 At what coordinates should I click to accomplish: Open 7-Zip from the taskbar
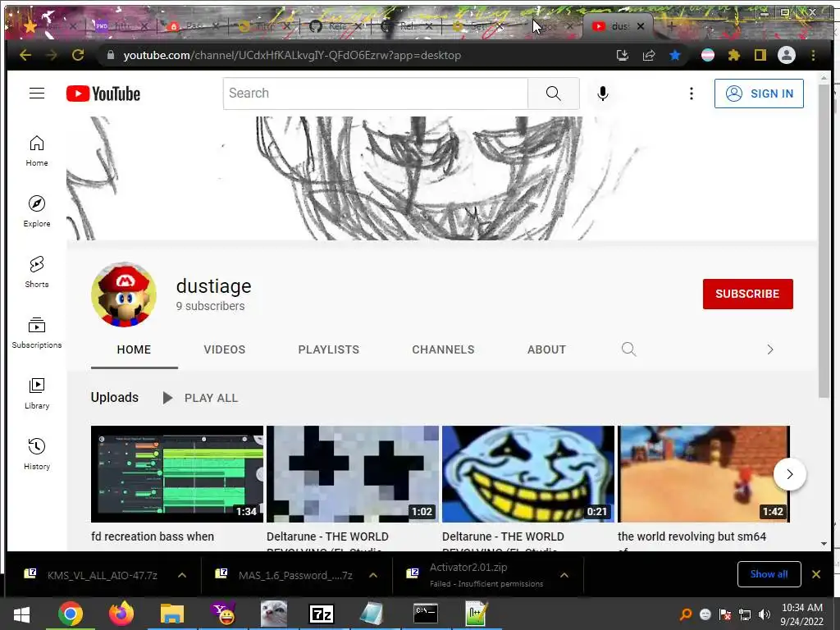pyautogui.click(x=322, y=614)
